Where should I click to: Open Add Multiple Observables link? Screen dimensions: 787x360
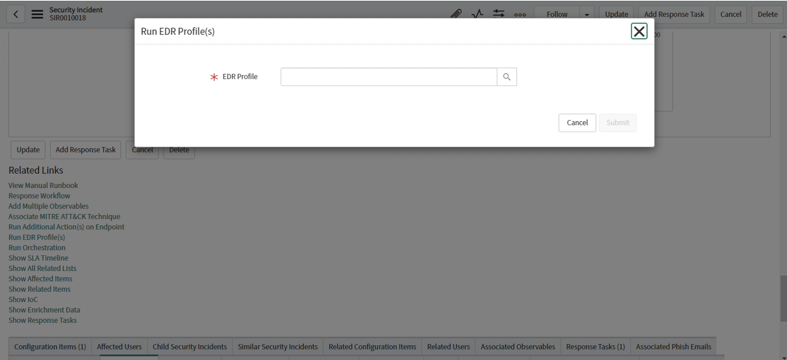(48, 206)
